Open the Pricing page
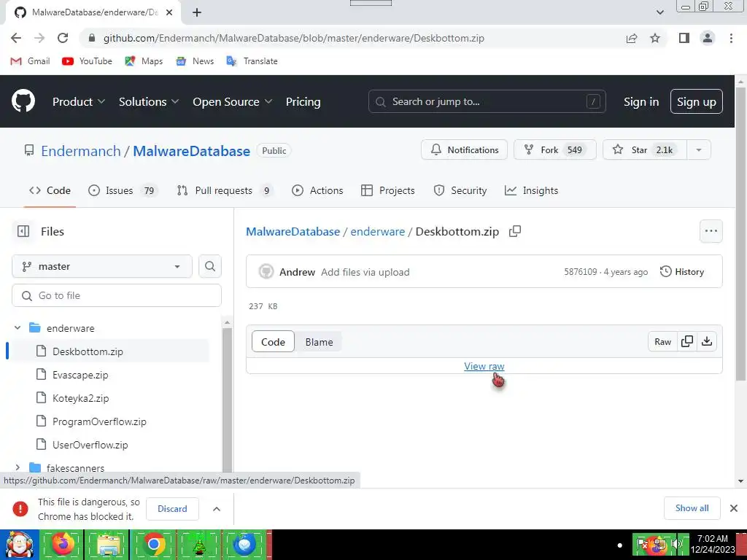This screenshot has width=747, height=560. (x=303, y=101)
